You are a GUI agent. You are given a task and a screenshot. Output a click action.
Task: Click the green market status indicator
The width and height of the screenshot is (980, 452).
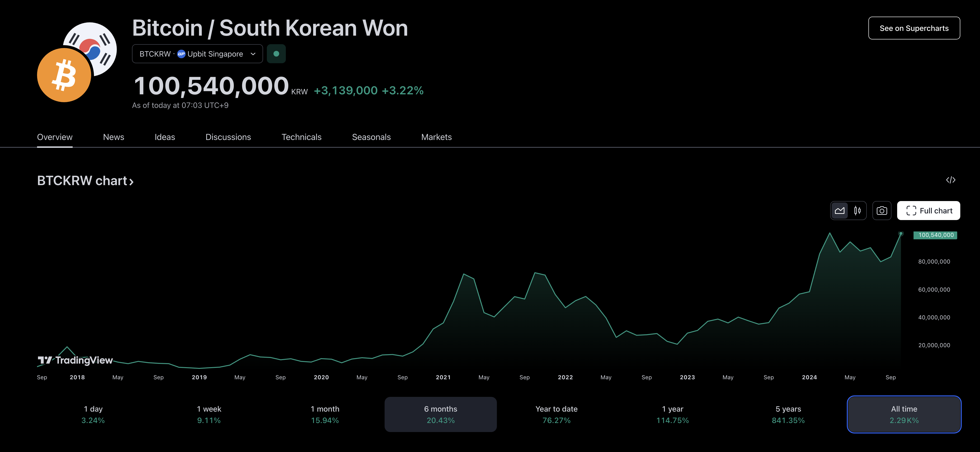tap(276, 54)
